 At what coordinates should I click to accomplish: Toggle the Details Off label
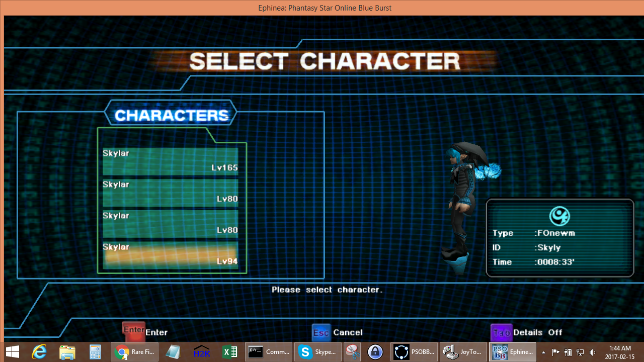pyautogui.click(x=538, y=332)
